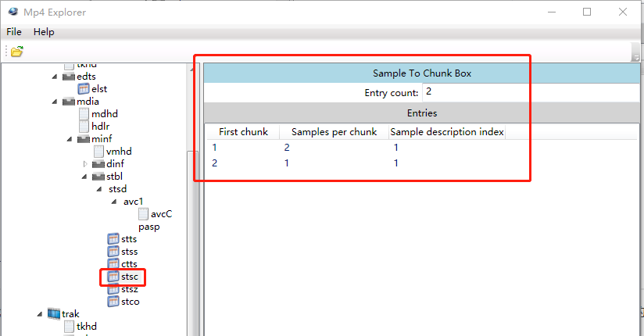Collapse the stbl tree node
The image size is (644, 336).
[84, 177]
